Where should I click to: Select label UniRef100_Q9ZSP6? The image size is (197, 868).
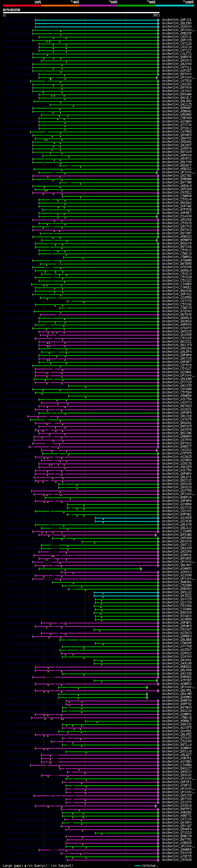point(177,551)
